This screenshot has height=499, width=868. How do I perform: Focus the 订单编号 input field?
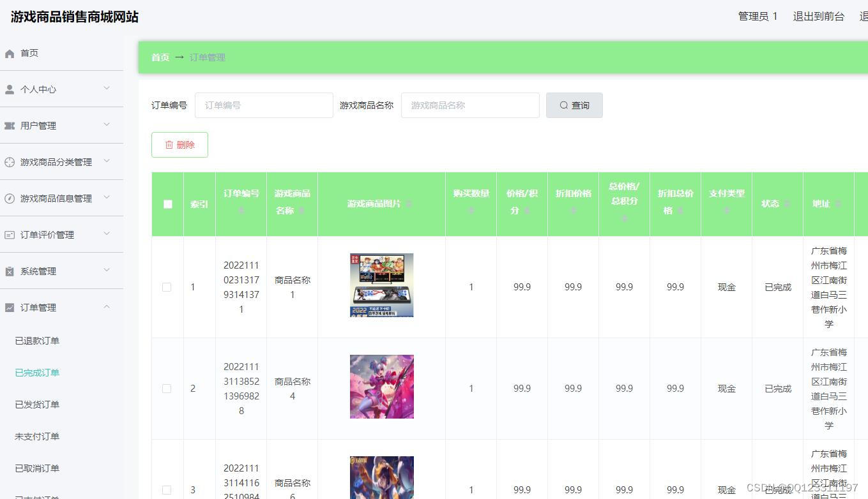[264, 105]
